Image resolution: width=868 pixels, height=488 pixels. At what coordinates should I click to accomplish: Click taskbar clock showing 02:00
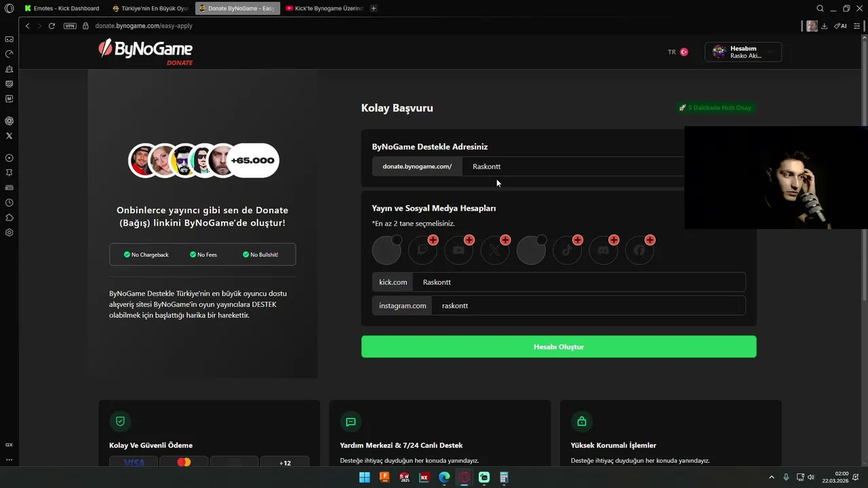click(835, 477)
